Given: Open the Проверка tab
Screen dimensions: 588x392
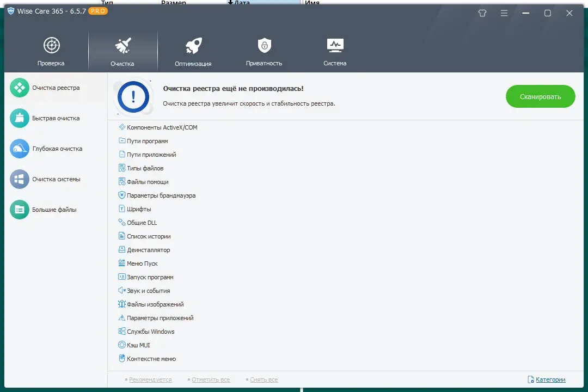Looking at the screenshot, I should [51, 51].
